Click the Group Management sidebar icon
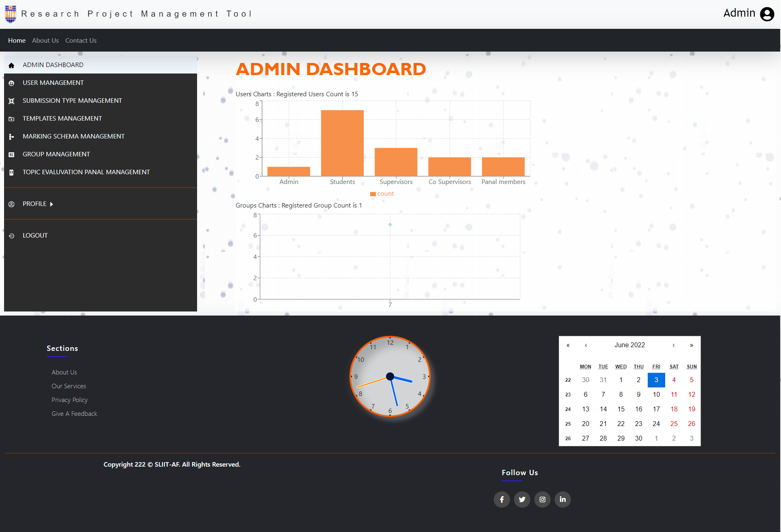 11,155
